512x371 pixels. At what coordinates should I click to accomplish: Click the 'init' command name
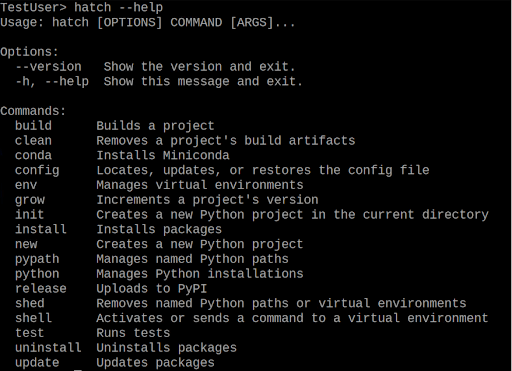30,214
